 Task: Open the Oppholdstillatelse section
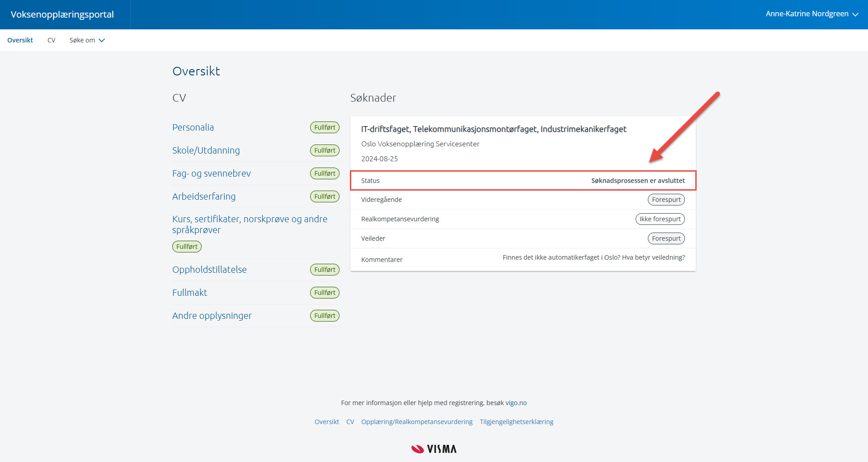[x=209, y=270]
